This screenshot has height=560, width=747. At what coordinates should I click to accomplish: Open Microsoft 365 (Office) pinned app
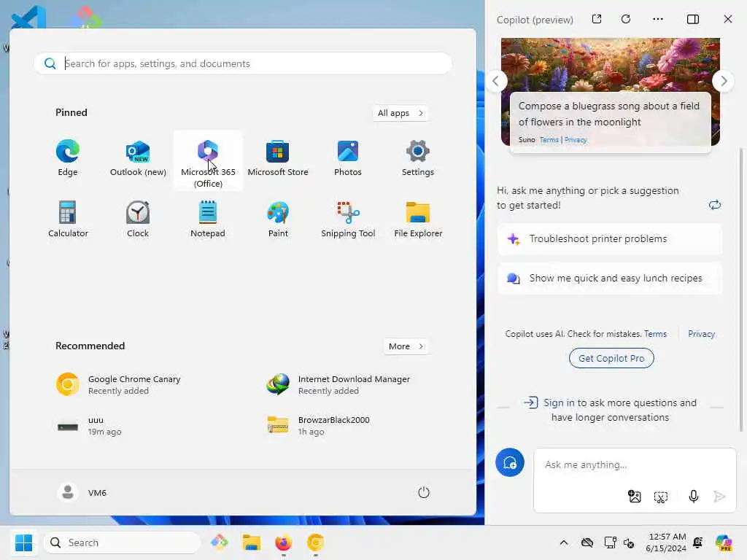click(208, 161)
